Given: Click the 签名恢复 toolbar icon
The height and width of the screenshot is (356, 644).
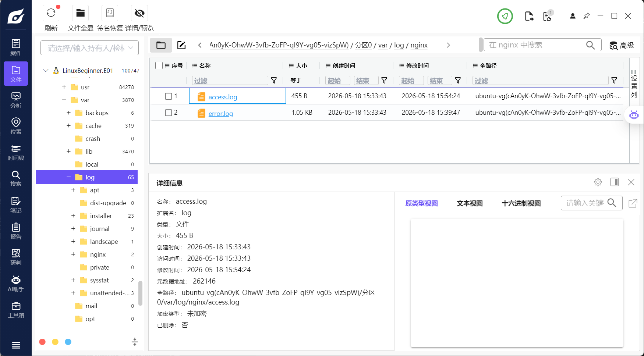Looking at the screenshot, I should click(110, 13).
